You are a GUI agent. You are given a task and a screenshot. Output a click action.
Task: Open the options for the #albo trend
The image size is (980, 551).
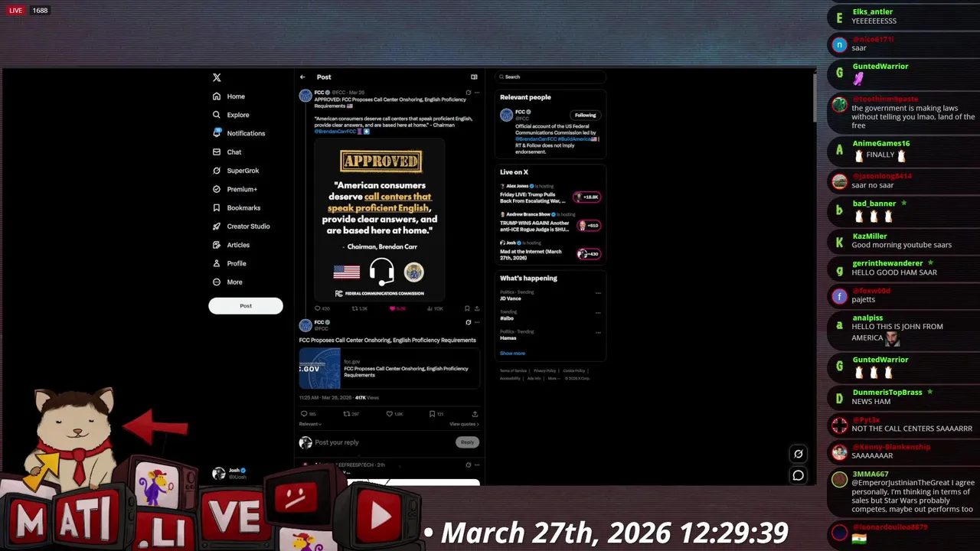598,312
